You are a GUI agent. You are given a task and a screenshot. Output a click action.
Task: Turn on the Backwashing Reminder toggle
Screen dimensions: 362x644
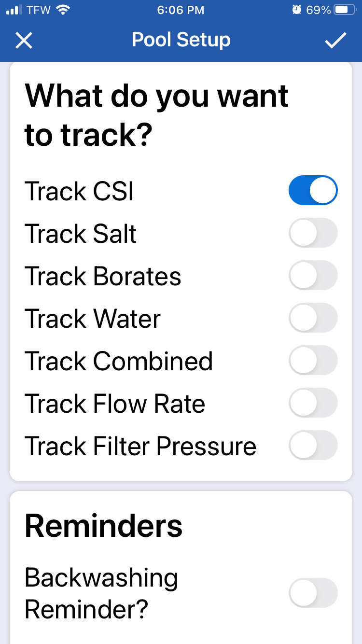(313, 593)
